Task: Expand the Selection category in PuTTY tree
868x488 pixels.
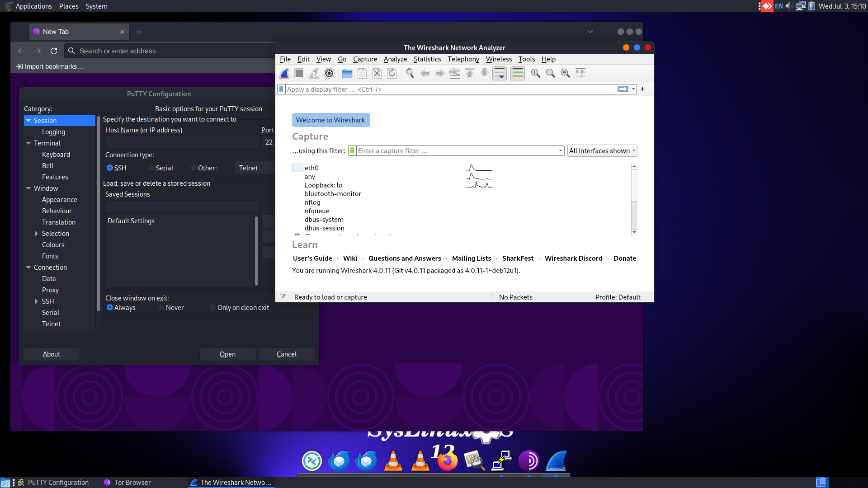Action: click(x=37, y=234)
